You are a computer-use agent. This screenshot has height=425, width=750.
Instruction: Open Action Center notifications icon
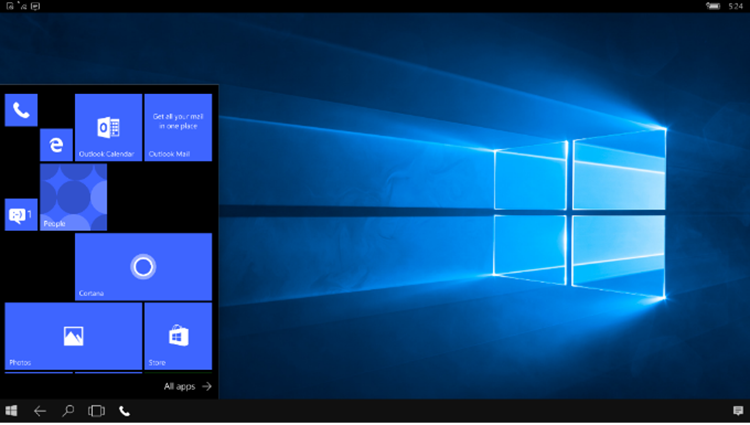[738, 411]
